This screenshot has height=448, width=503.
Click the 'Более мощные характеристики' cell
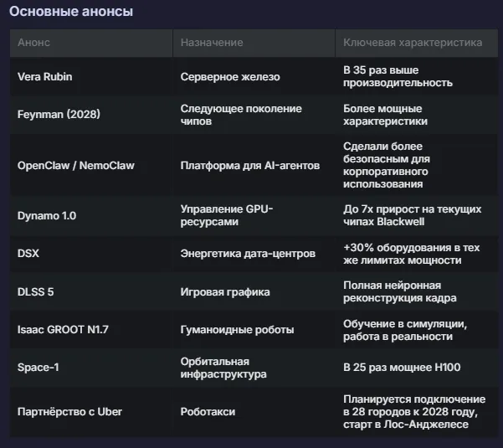pos(417,115)
